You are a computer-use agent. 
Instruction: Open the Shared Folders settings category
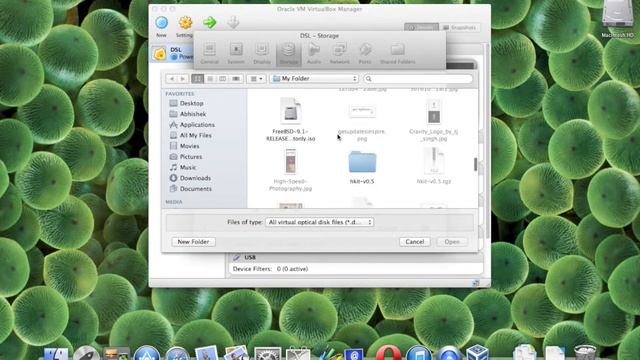(x=398, y=53)
